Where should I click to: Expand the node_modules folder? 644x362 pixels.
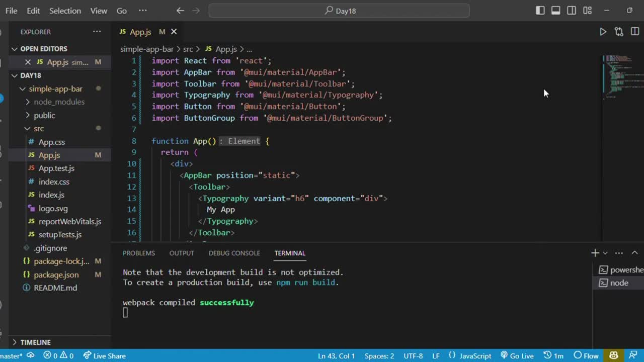click(59, 102)
